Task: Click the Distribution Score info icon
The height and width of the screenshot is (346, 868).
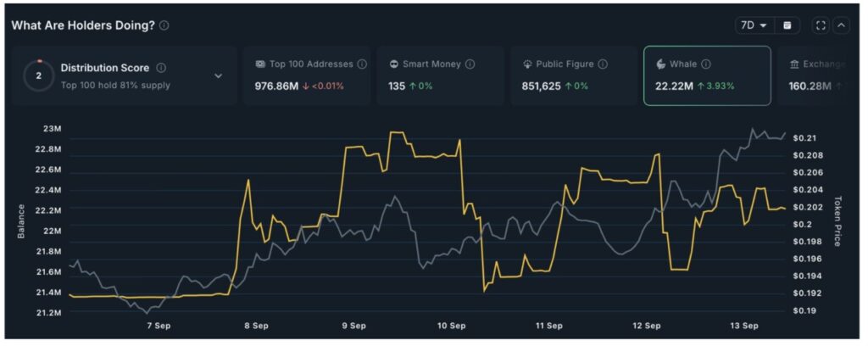Action: click(161, 68)
